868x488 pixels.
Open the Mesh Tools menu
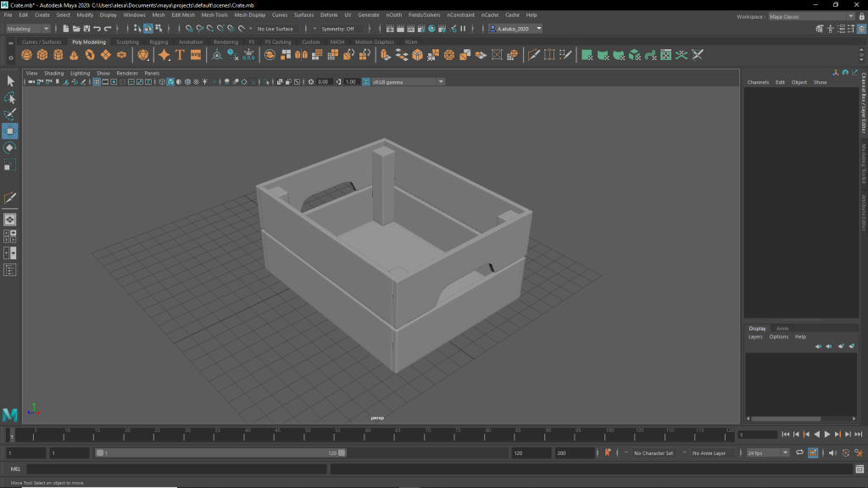click(214, 15)
